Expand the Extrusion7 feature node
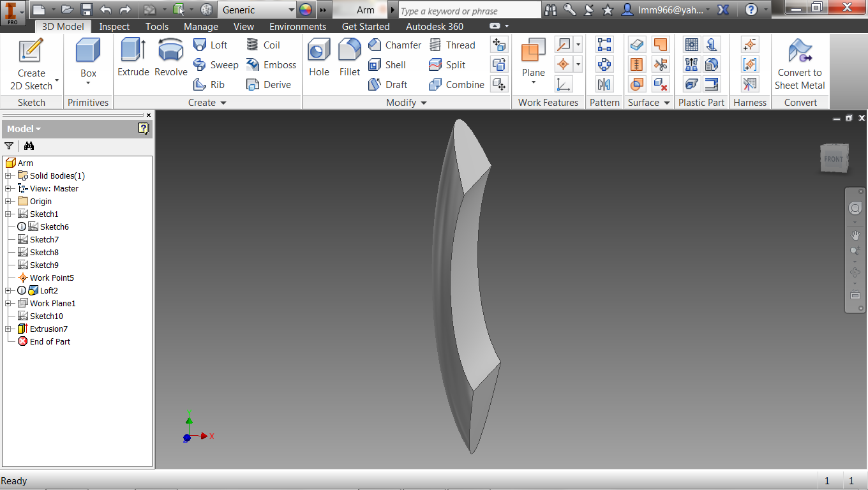 pyautogui.click(x=8, y=329)
